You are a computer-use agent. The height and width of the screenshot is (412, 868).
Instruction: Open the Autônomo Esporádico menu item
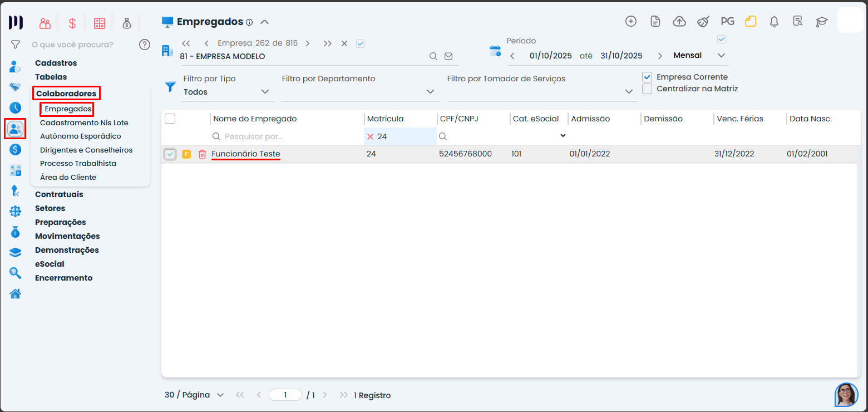(x=81, y=136)
